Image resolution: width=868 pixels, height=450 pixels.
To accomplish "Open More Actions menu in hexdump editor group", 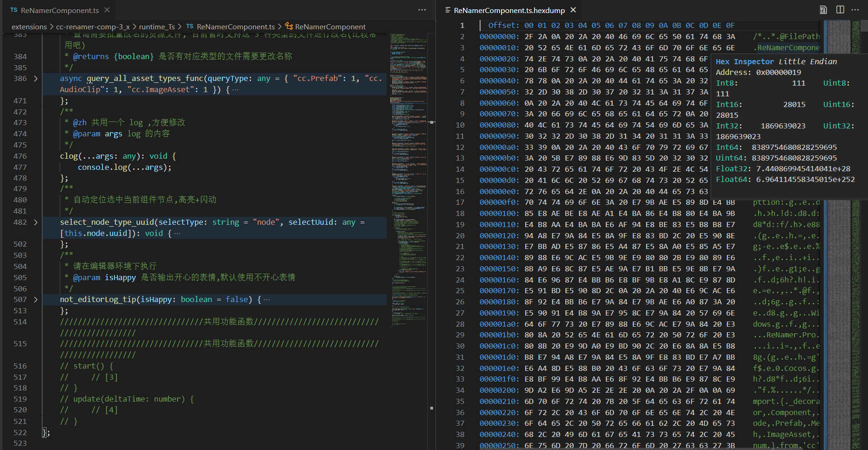I will 855,10.
